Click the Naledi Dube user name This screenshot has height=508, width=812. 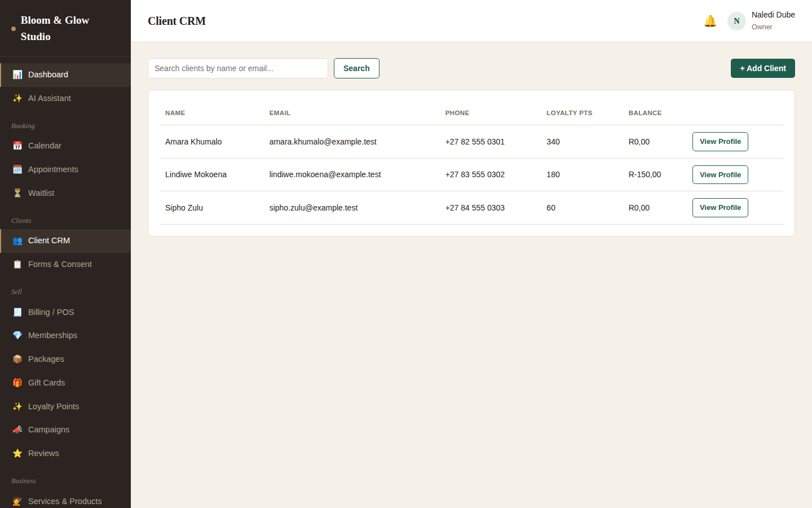[x=773, y=15]
